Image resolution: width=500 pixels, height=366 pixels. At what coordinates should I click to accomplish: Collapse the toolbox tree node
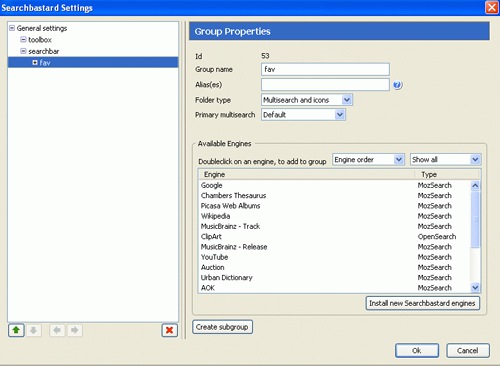click(x=23, y=40)
